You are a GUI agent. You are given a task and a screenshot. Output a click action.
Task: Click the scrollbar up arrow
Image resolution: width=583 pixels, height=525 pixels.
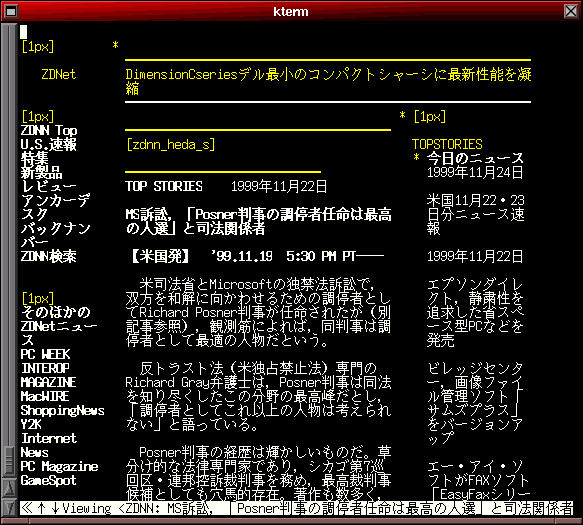(x=9, y=489)
